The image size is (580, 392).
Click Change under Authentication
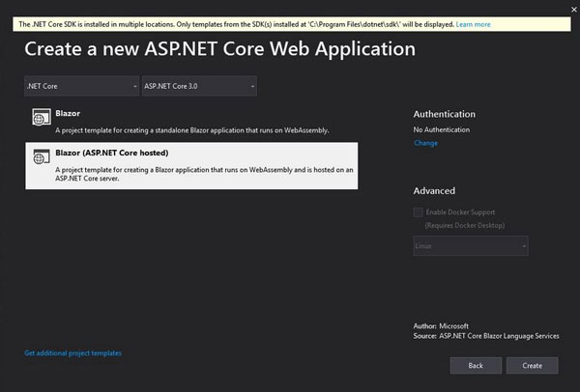point(425,143)
